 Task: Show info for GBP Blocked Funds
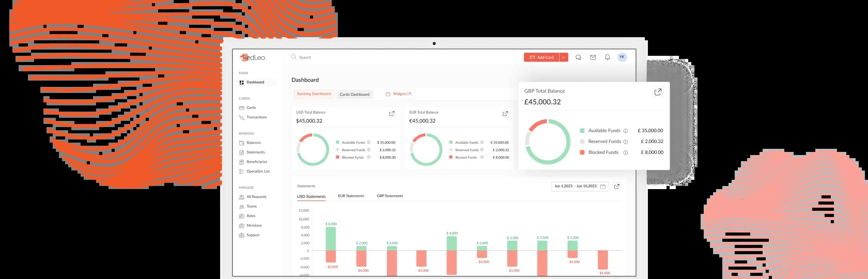pos(625,153)
